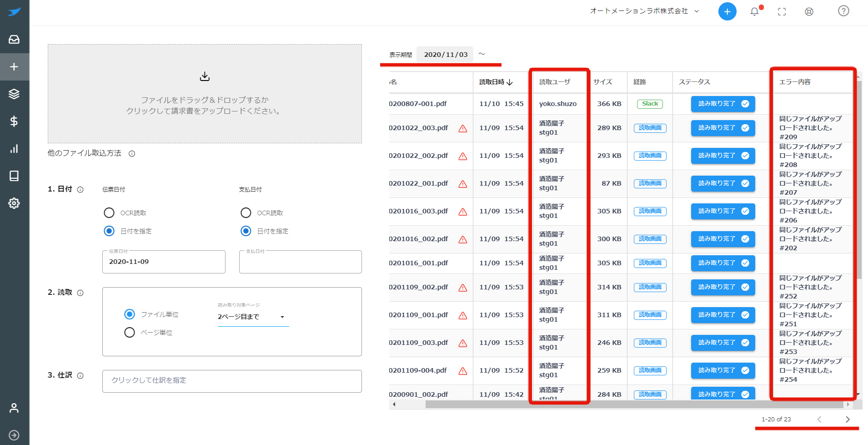Click the 読取ユーザ column header
Screen dimensions: 868x445
555,82
